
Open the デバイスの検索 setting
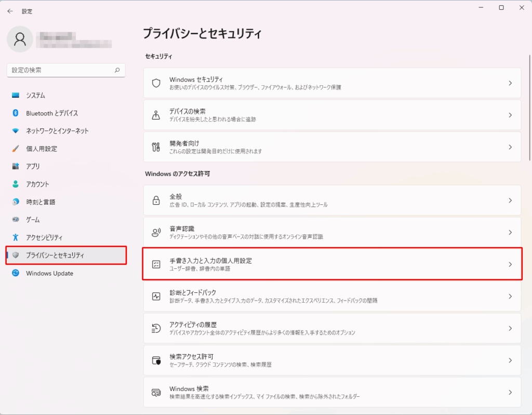tap(332, 115)
